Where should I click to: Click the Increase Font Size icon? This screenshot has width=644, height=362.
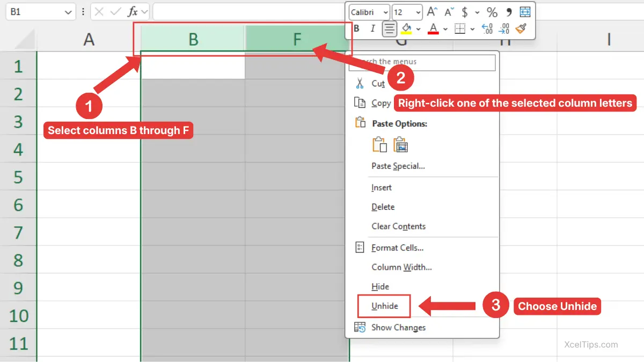click(x=432, y=12)
